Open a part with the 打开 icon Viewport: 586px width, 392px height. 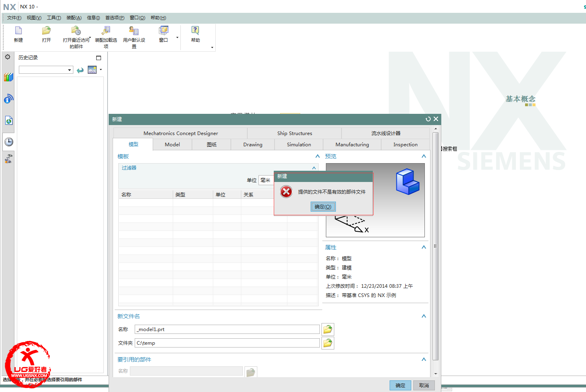(46, 31)
